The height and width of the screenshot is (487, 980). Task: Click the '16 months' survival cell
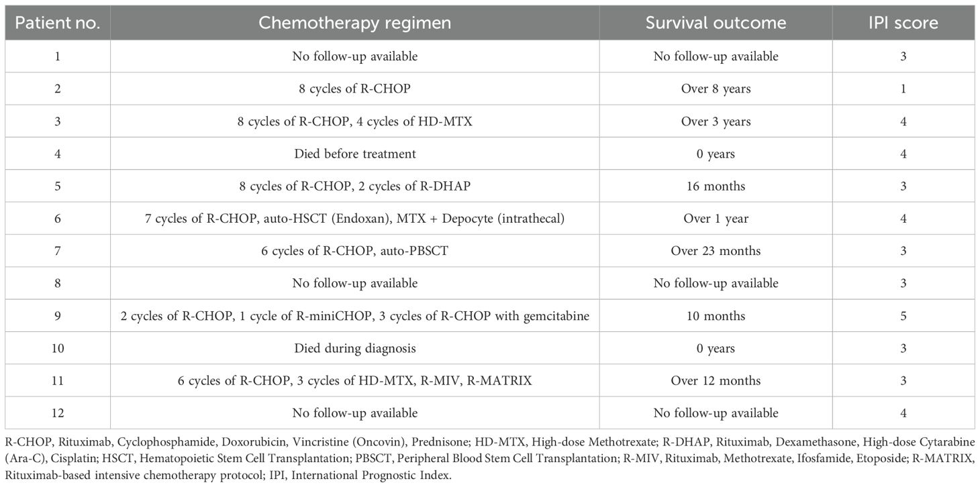coord(716,186)
